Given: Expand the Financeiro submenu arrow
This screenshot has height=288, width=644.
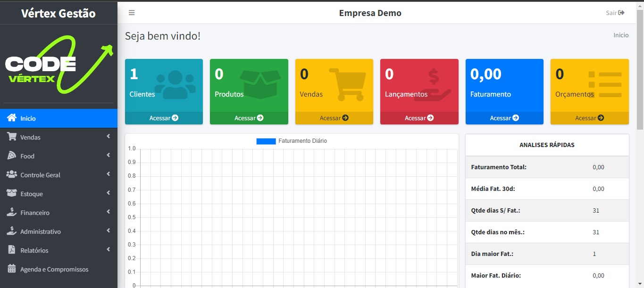Looking at the screenshot, I should (x=108, y=212).
